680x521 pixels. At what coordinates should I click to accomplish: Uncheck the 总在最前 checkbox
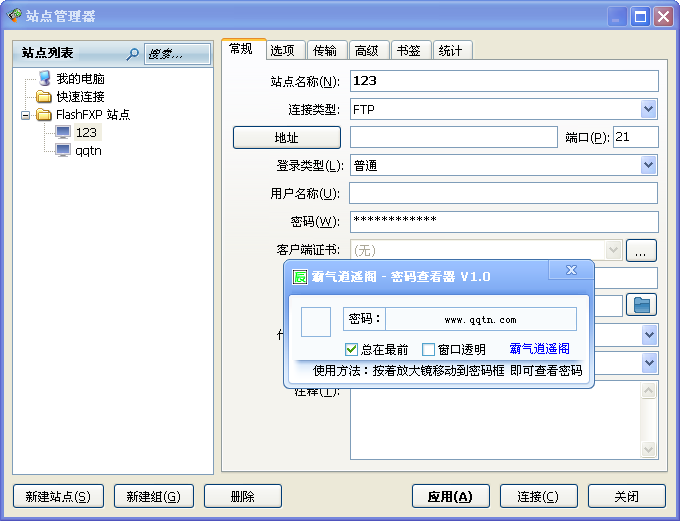[351, 349]
